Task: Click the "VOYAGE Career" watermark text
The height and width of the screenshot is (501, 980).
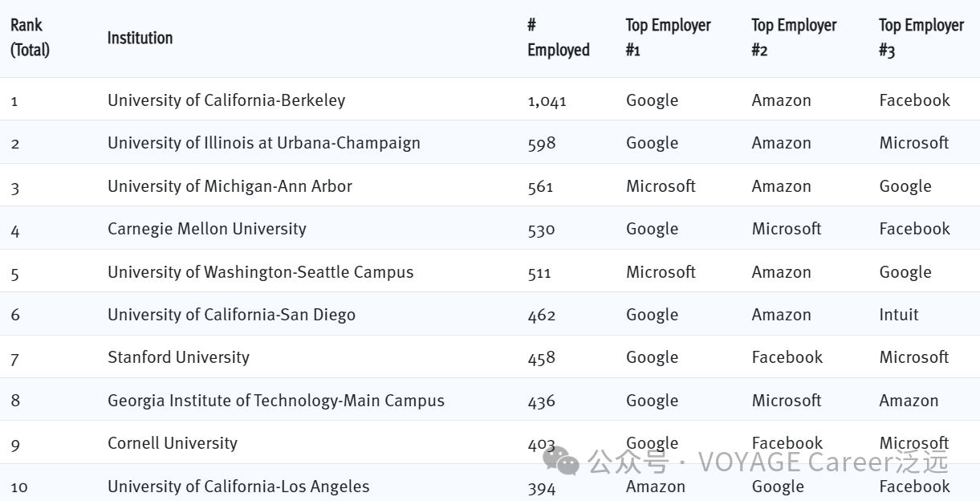Action: pos(795,462)
